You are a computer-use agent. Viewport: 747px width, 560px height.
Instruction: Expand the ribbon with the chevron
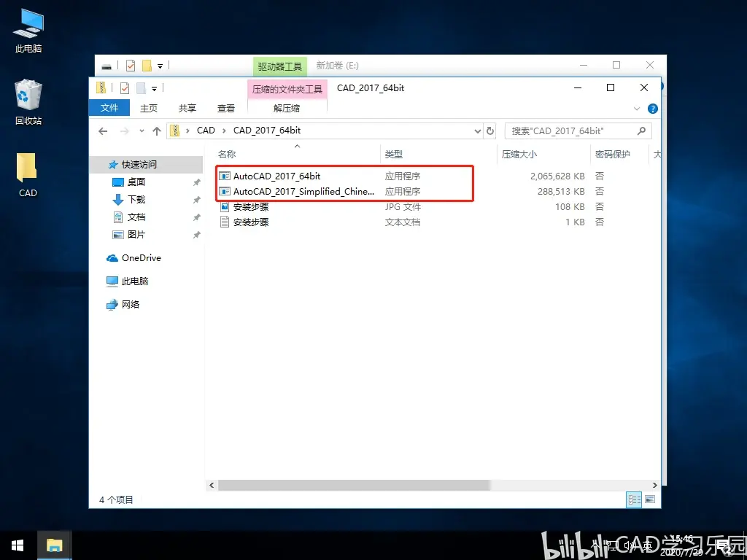pyautogui.click(x=637, y=109)
